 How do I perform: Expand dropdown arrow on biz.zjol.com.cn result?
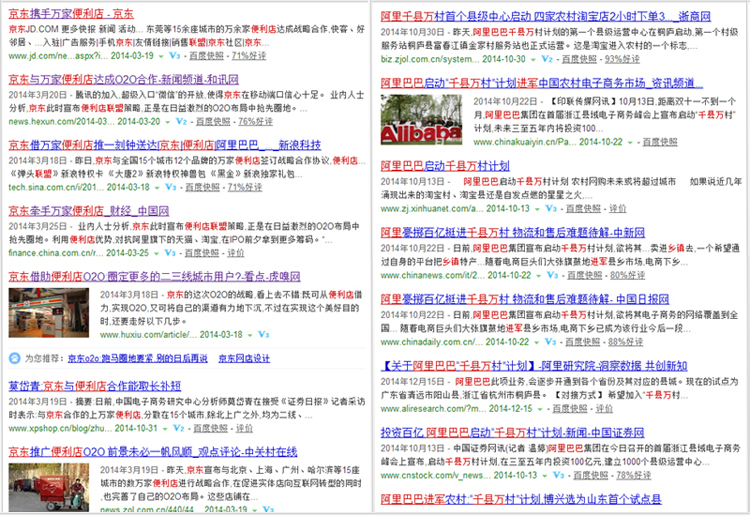[x=533, y=60]
